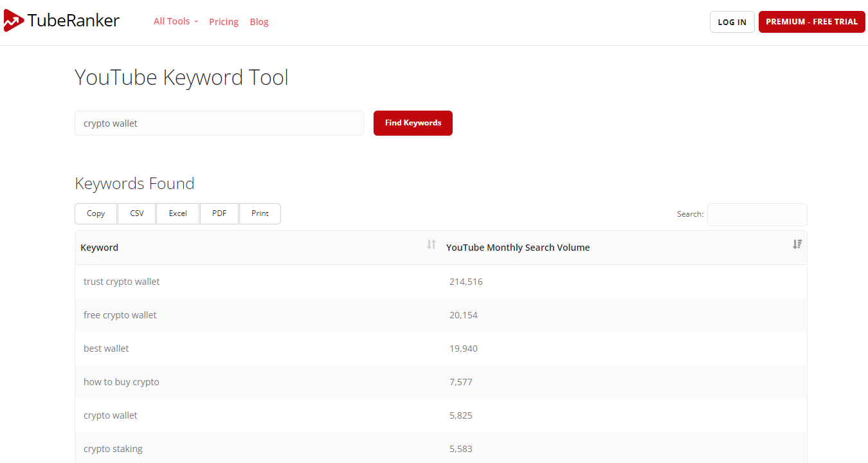Viewport: 868px width, 463px height.
Task: Go to the Pricing page
Action: pos(224,22)
